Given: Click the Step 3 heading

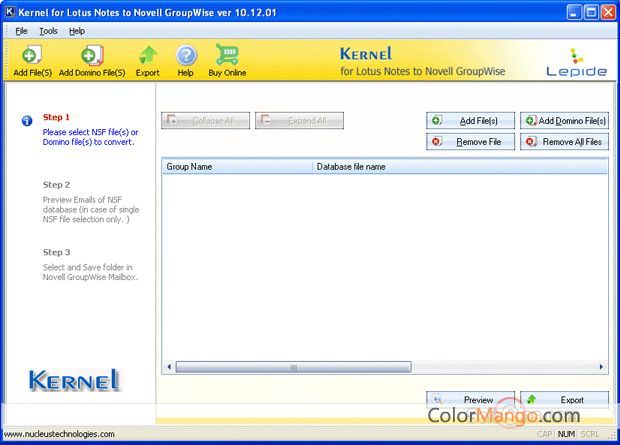Looking at the screenshot, I should point(57,252).
